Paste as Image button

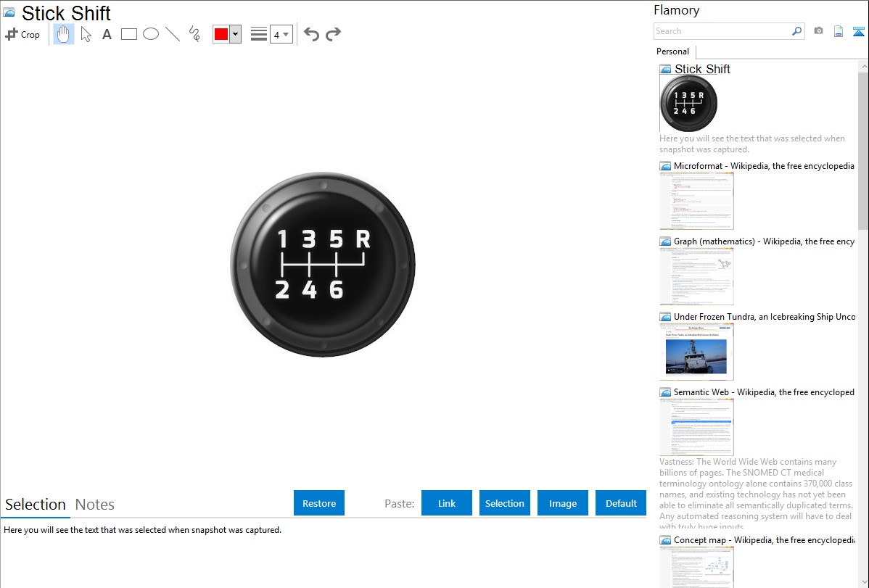point(562,503)
